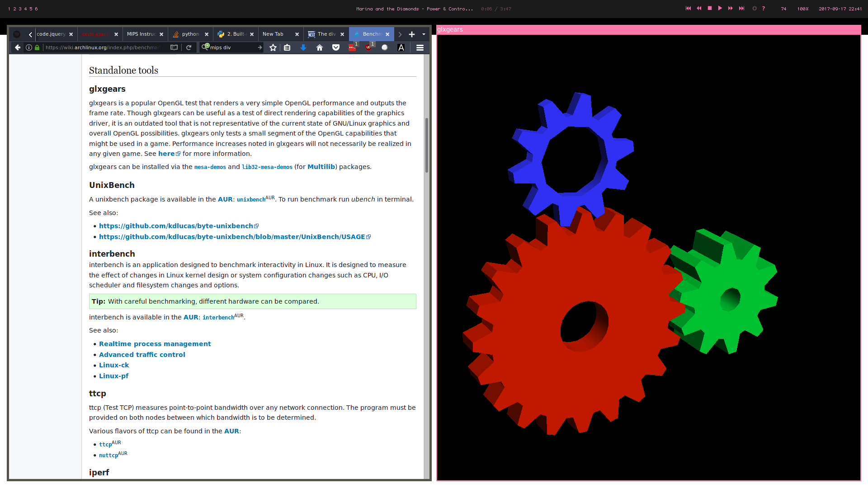Click the Firefox bookmark star icon
The height and width of the screenshot is (488, 868).
[273, 47]
